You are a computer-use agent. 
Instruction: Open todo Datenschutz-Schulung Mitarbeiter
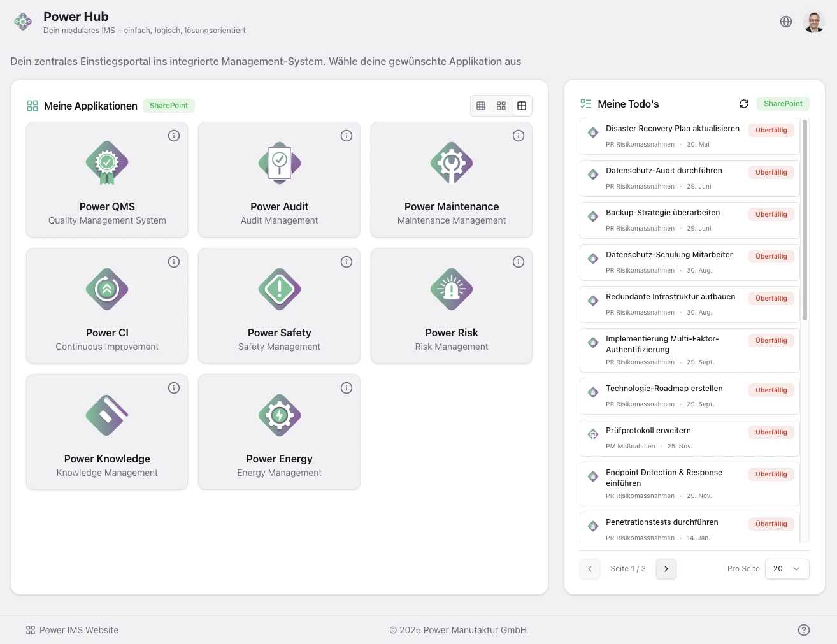(x=690, y=262)
